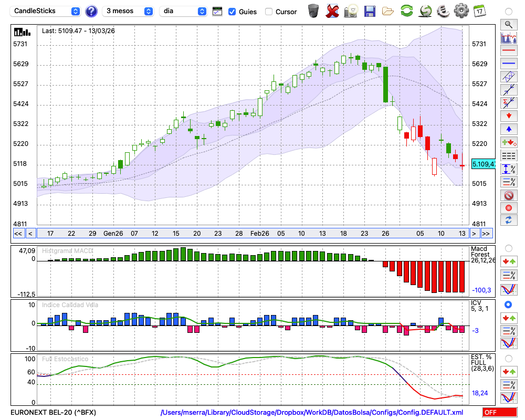Take a snapshot with the camera icon
Viewport: 525px width, 420px height.
point(351,11)
